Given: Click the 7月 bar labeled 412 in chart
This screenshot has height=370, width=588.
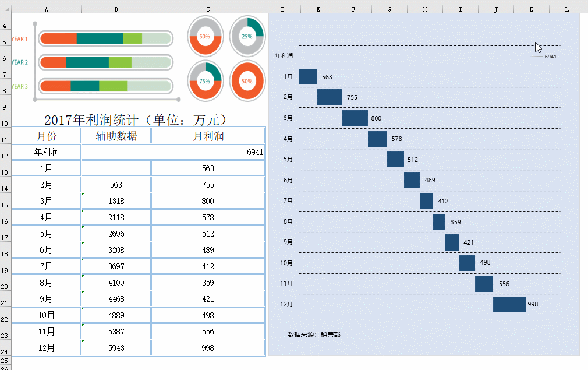Looking at the screenshot, I should [x=426, y=201].
